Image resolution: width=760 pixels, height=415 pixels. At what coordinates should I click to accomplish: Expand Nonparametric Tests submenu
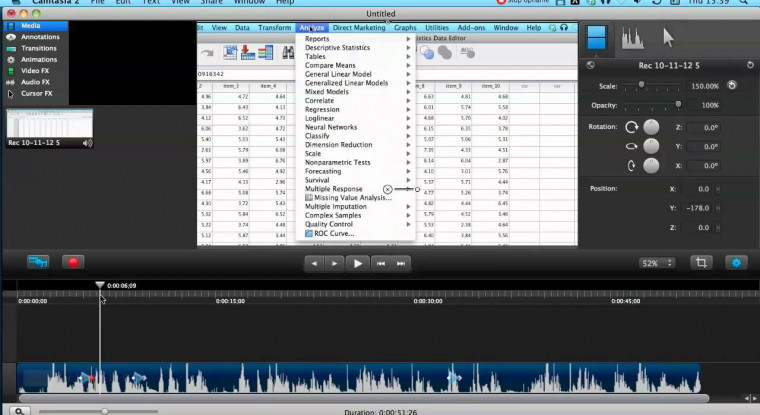click(x=355, y=162)
